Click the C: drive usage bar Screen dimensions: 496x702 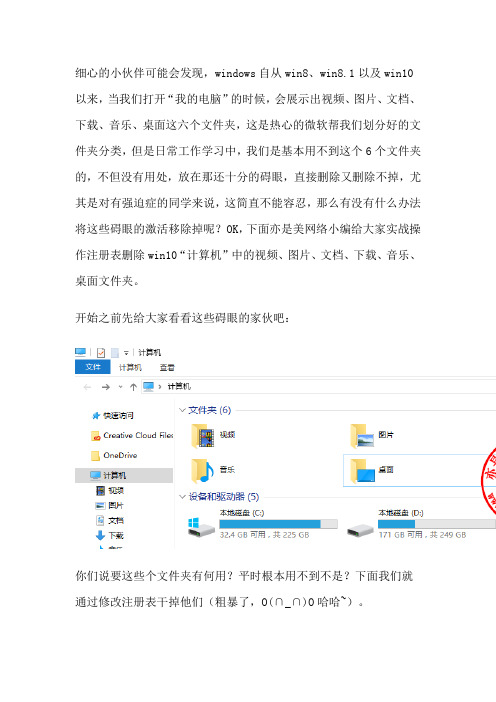point(278,524)
